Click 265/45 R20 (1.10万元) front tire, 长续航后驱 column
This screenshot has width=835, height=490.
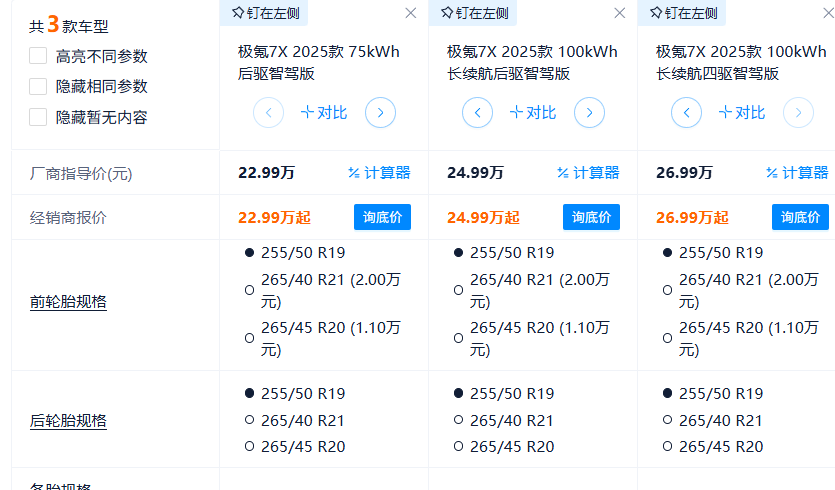pyautogui.click(x=539, y=338)
